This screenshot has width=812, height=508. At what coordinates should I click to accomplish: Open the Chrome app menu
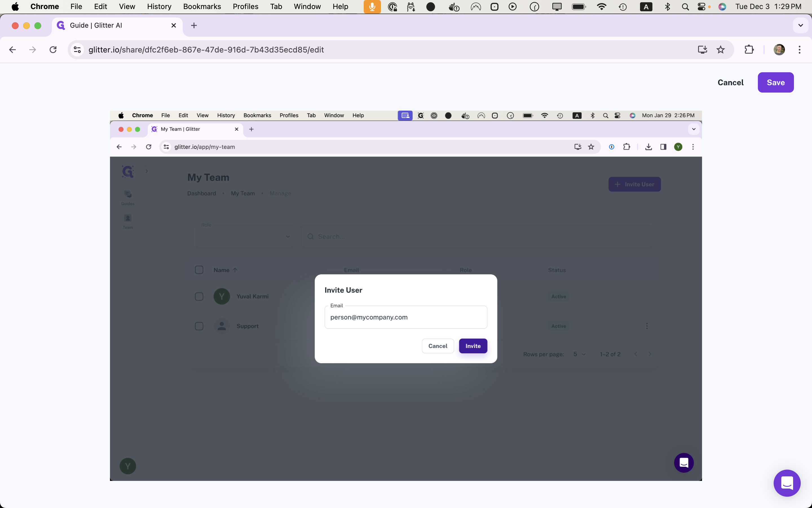(45, 6)
